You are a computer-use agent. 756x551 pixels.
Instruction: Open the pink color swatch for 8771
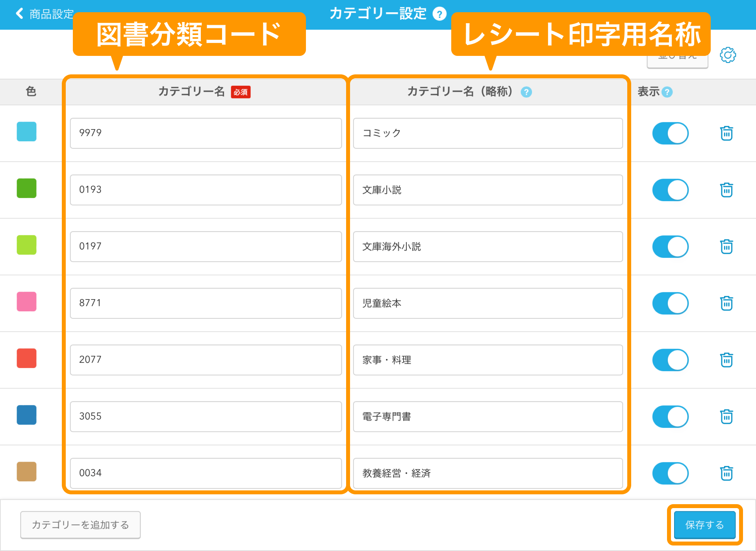point(26,301)
